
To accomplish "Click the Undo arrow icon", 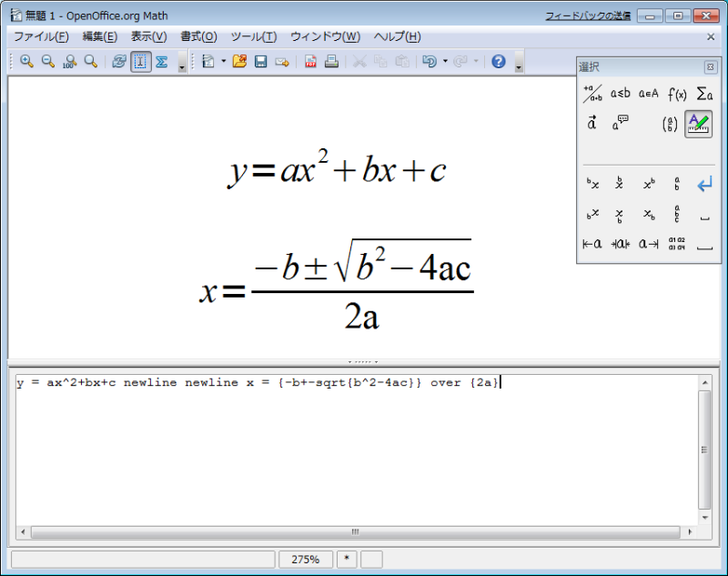I will (430, 61).
